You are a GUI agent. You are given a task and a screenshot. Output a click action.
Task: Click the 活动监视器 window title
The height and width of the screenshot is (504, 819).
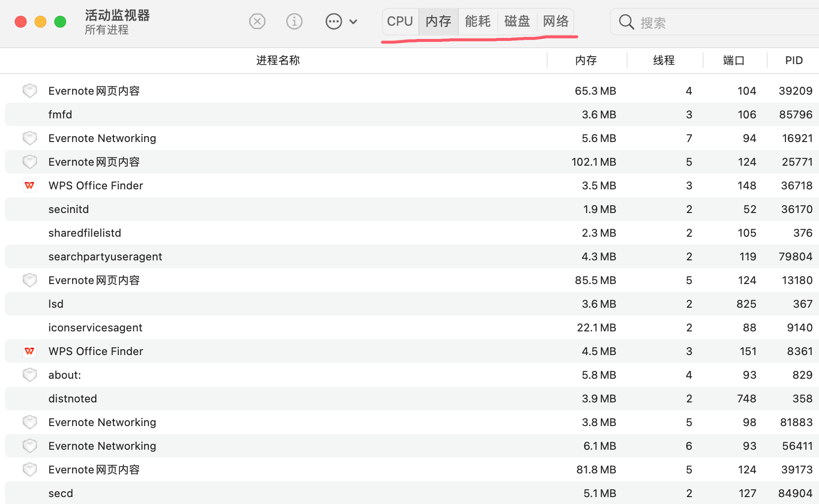[x=117, y=15]
